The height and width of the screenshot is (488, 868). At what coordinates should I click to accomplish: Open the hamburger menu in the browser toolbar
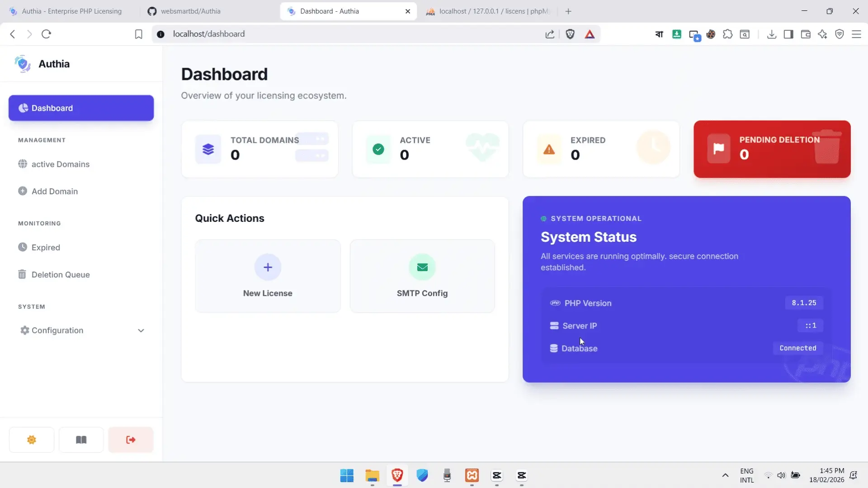856,34
